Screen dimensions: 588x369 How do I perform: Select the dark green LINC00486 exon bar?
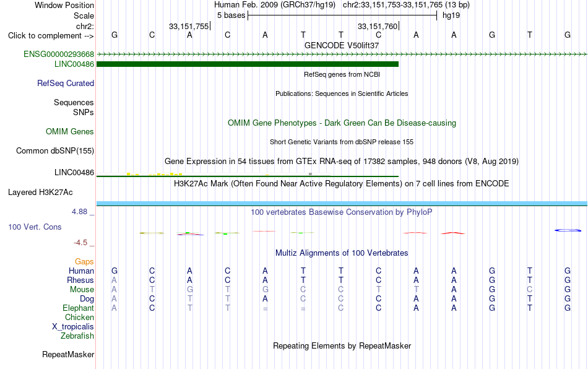point(248,64)
